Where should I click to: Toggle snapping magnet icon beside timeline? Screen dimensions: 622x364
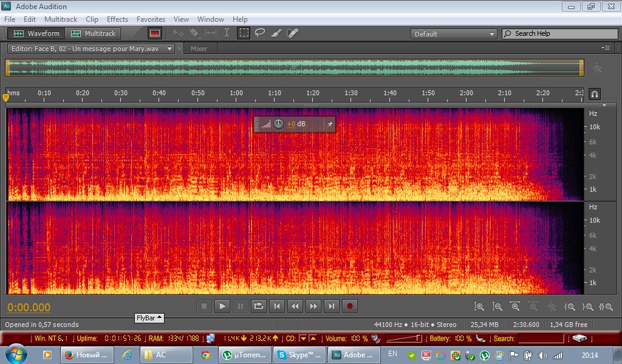pos(595,93)
